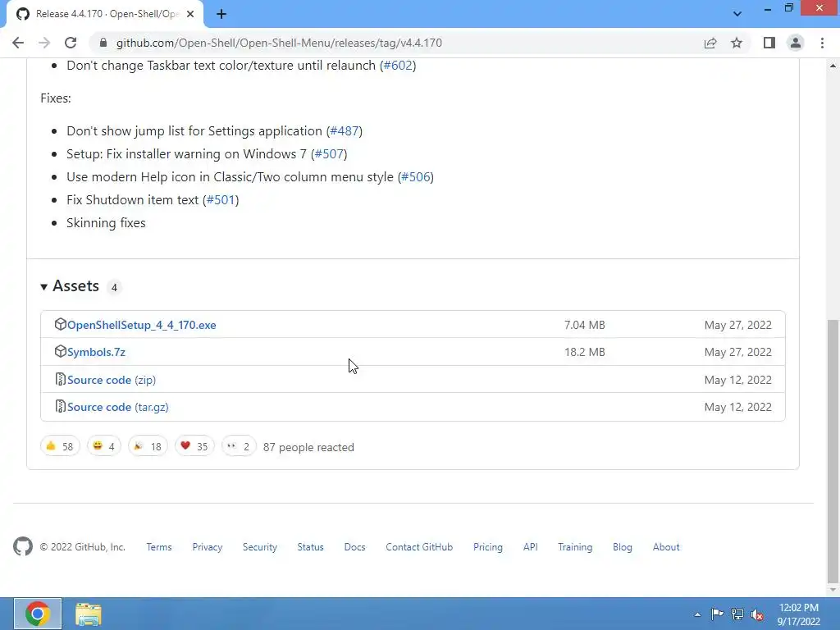The width and height of the screenshot is (840, 630).
Task: Share this page via share icon
Action: pyautogui.click(x=710, y=43)
